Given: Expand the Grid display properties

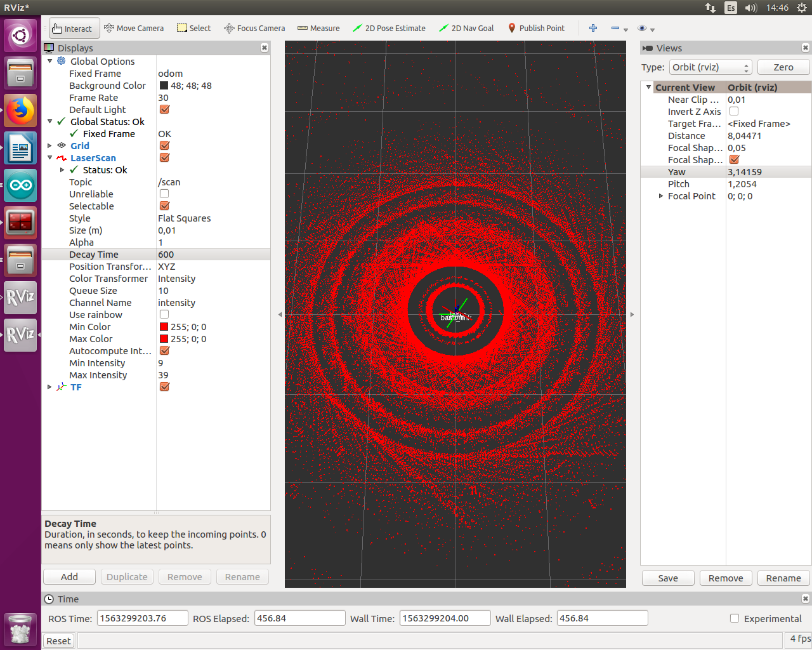Looking at the screenshot, I should (50, 145).
